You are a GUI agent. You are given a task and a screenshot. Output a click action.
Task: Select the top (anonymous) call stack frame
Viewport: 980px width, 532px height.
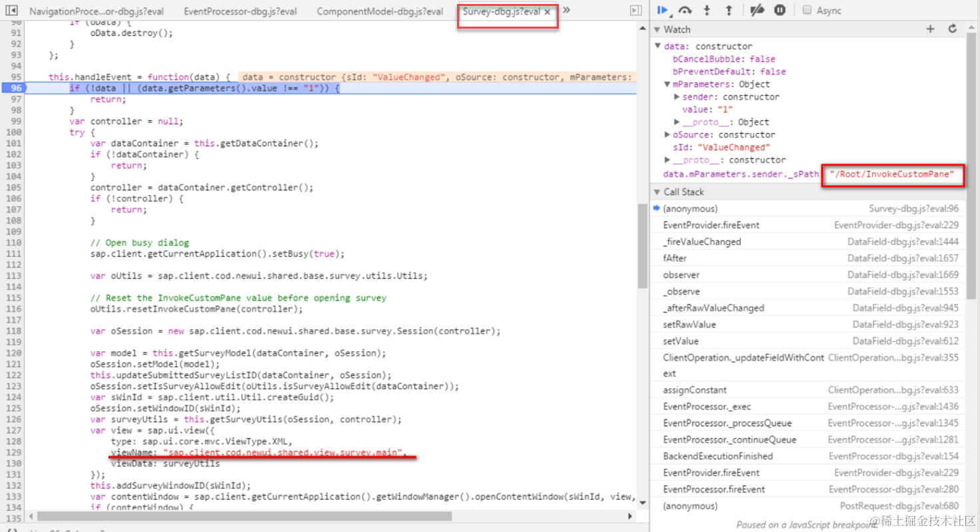[810, 208]
